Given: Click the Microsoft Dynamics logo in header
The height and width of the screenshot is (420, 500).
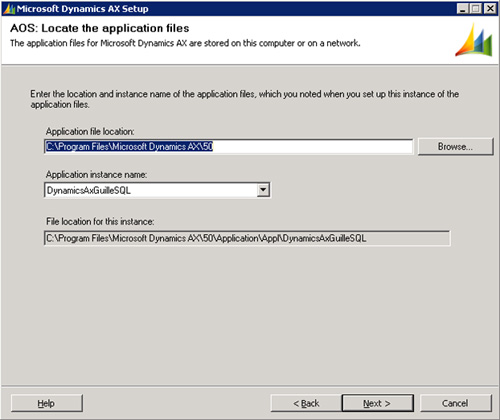Looking at the screenshot, I should coord(474,40).
